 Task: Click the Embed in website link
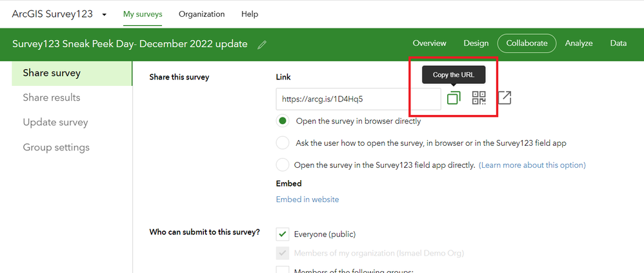tap(307, 199)
